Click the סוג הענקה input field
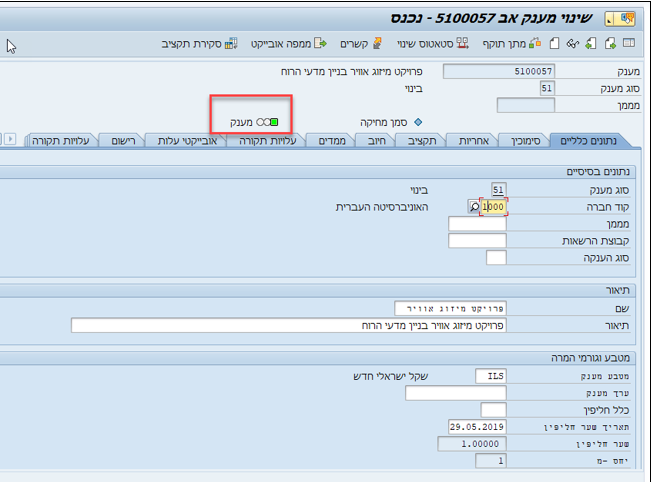The height and width of the screenshot is (482, 651). 496,258
